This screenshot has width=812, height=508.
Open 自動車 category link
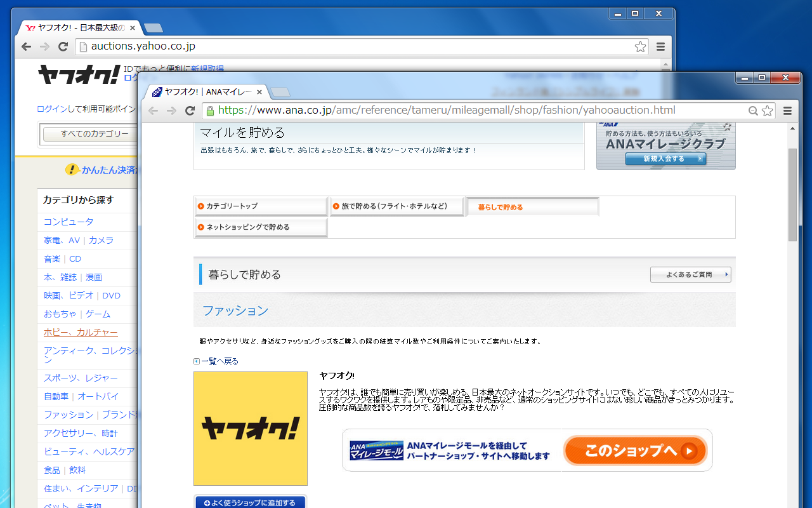pyautogui.click(x=56, y=396)
